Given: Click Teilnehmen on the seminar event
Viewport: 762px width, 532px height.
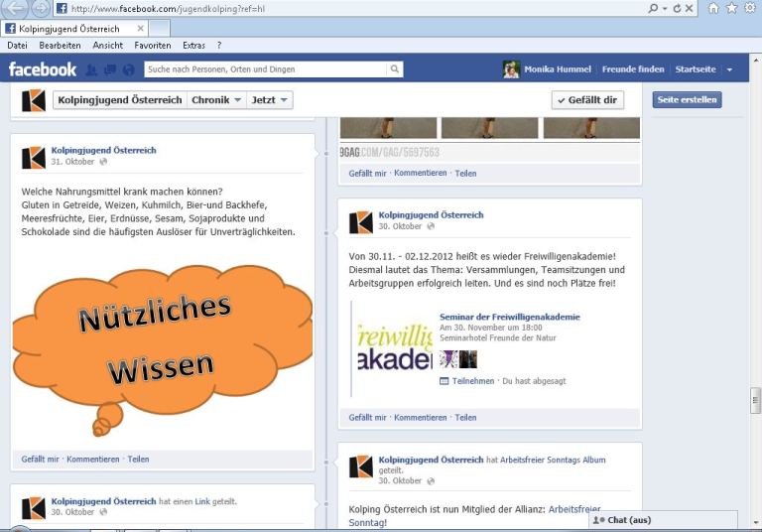Looking at the screenshot, I should pos(472,380).
